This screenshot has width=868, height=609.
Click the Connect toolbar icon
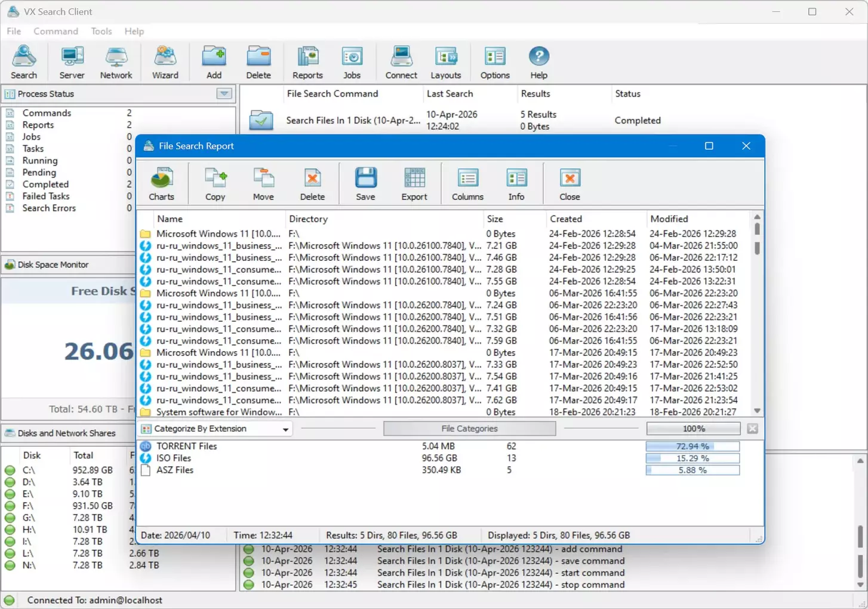pos(401,62)
